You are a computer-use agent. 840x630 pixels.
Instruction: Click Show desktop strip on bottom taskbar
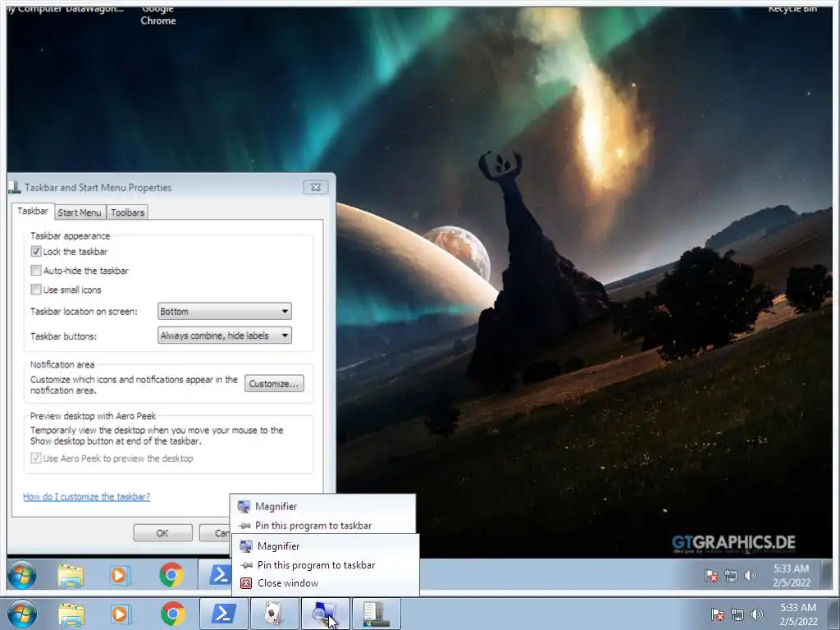(833, 614)
